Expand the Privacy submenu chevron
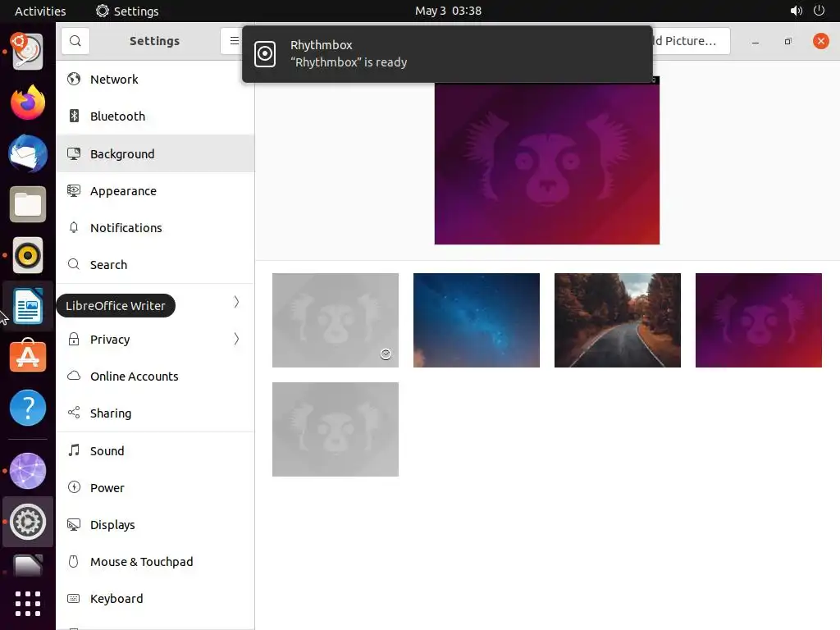The image size is (840, 630). 236,339
